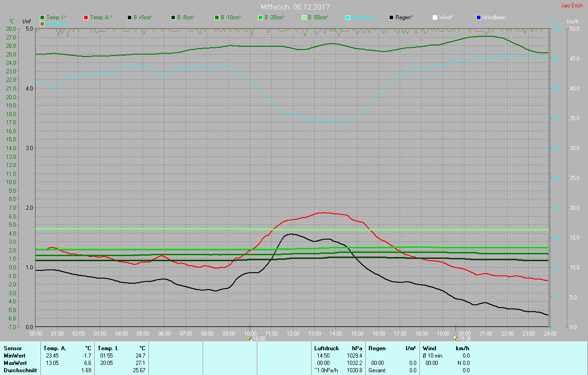Click the Temp. I. column header
The height and width of the screenshot is (375, 588).
point(108,348)
